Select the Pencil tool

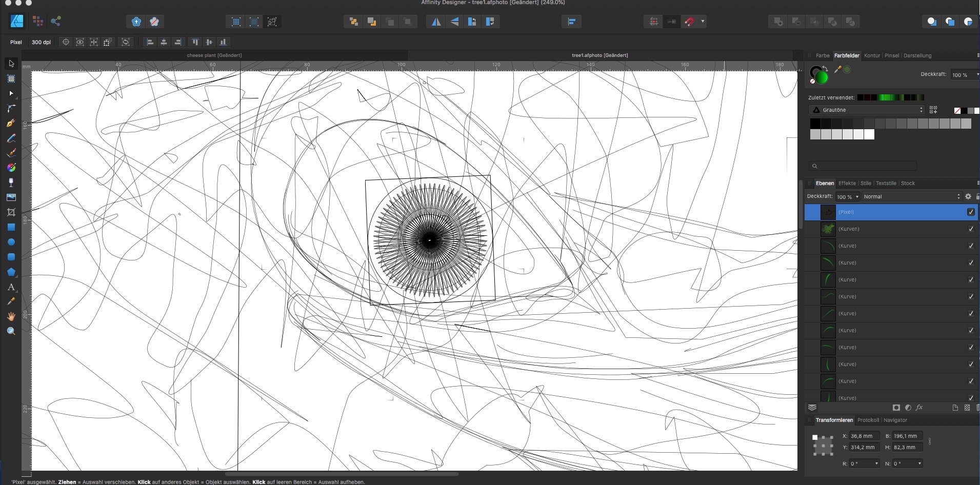pyautogui.click(x=11, y=138)
